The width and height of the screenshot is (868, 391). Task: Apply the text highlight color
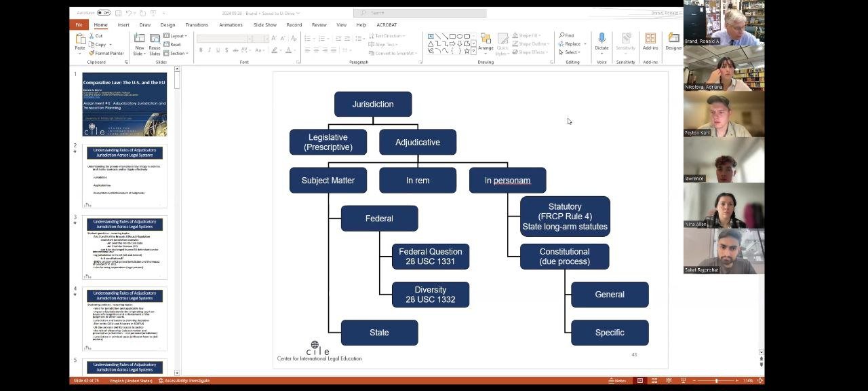coord(274,50)
